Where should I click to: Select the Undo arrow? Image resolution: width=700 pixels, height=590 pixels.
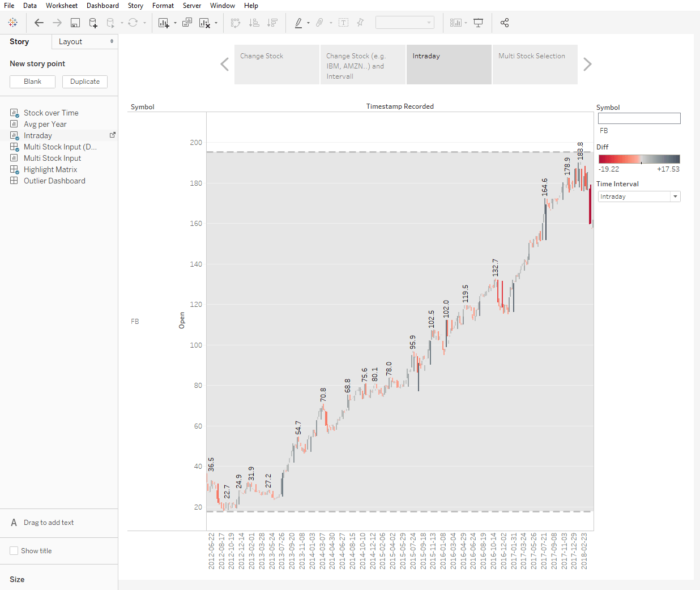point(39,23)
